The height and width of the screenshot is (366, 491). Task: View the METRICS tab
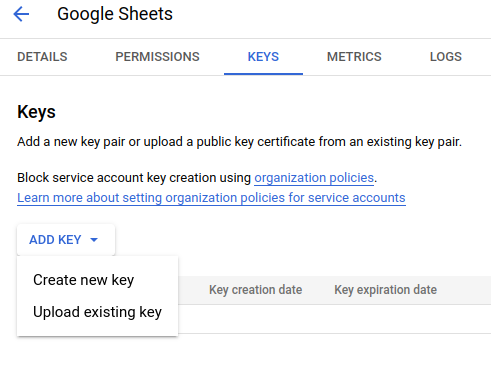[x=354, y=57]
